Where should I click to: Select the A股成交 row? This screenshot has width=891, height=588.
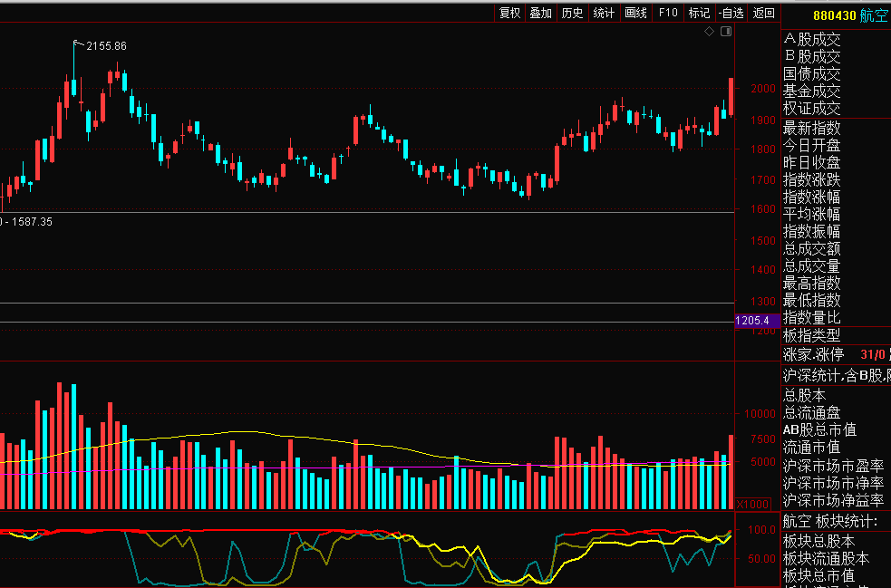812,40
